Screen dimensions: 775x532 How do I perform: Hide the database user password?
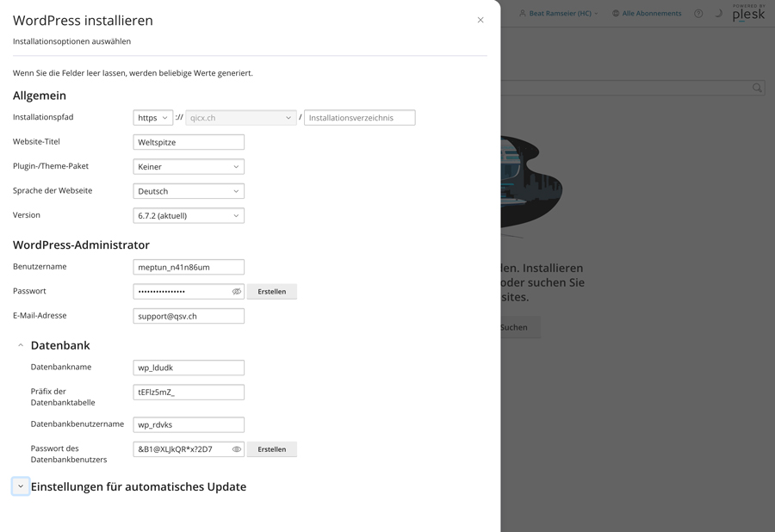237,449
